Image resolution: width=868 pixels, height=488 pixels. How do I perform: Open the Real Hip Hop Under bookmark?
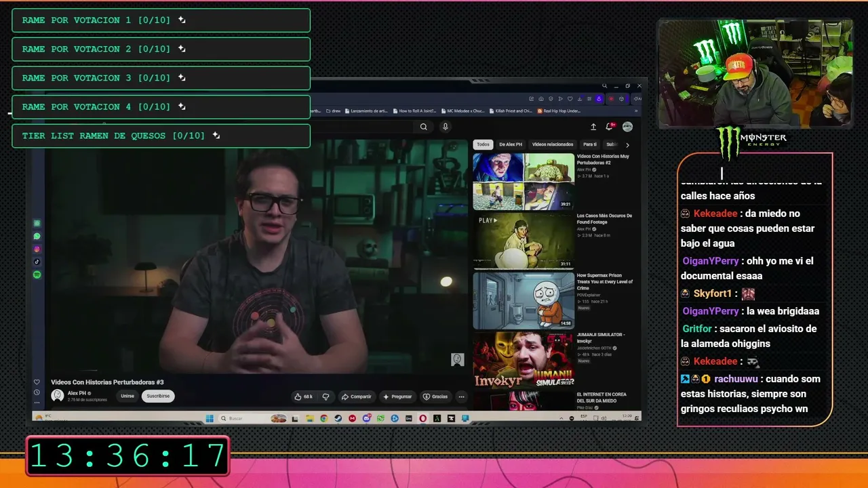pos(559,110)
